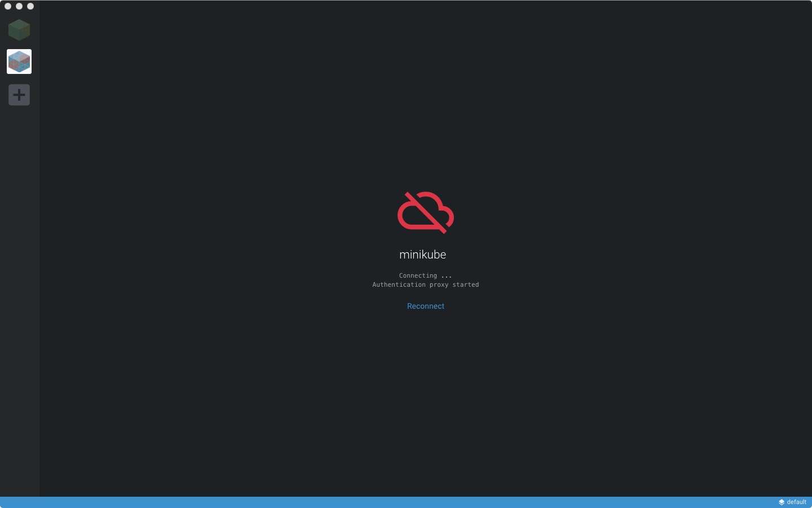
Task: Click the Connecting status message
Action: (x=425, y=276)
